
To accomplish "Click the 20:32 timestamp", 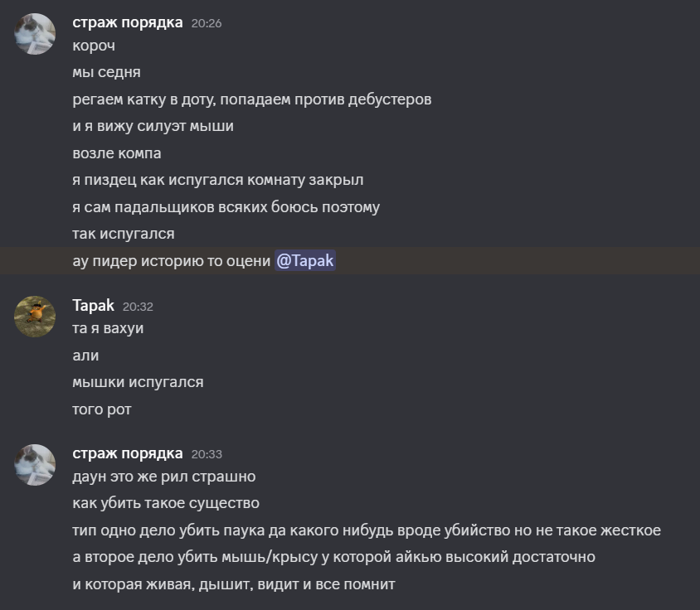I will pos(138,307).
